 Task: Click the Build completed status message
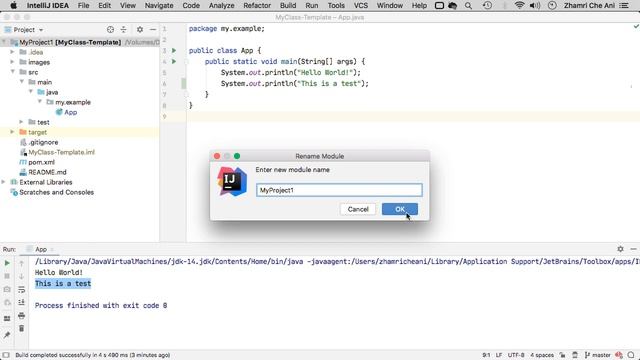tap(93, 355)
